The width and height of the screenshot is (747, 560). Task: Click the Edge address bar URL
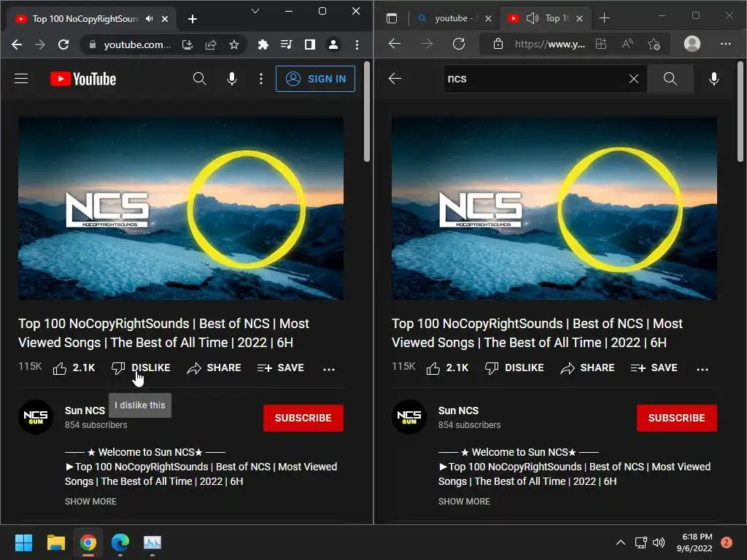[x=550, y=44]
